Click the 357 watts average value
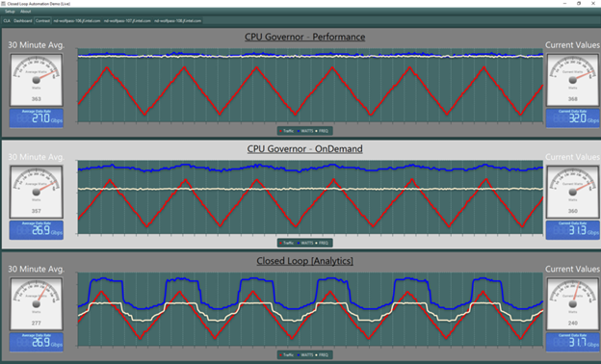This screenshot has height=364, width=601. pyautogui.click(x=36, y=211)
